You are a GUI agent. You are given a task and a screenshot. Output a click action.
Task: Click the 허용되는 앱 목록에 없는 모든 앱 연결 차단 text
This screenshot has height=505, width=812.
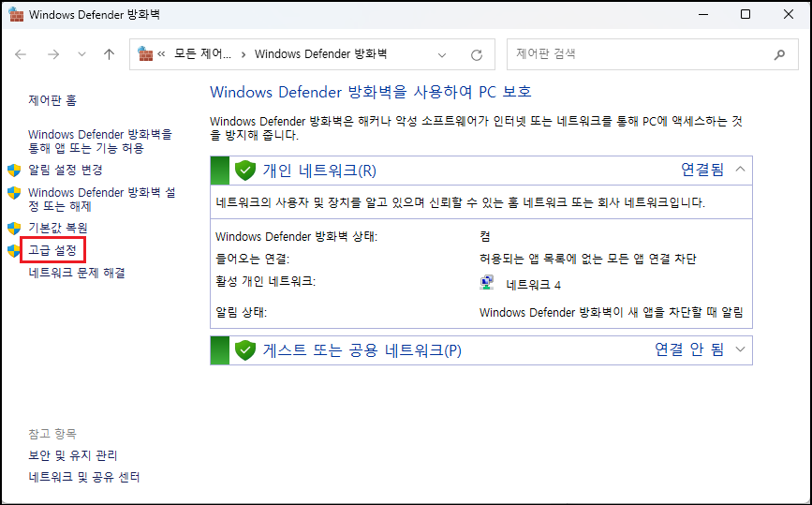pyautogui.click(x=588, y=259)
